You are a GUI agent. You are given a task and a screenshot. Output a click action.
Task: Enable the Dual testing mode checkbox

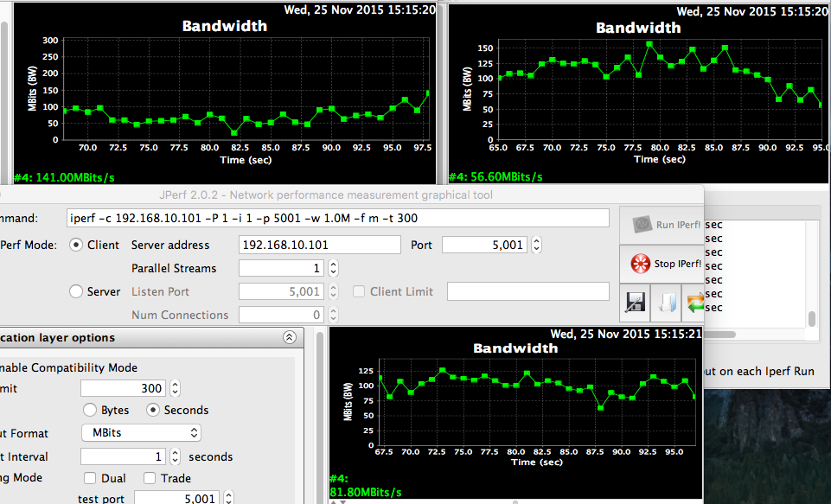[x=90, y=478]
